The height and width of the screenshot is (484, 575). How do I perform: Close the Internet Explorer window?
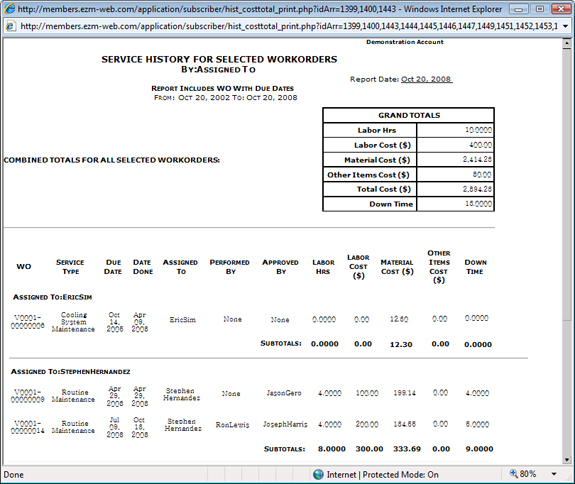(x=561, y=9)
